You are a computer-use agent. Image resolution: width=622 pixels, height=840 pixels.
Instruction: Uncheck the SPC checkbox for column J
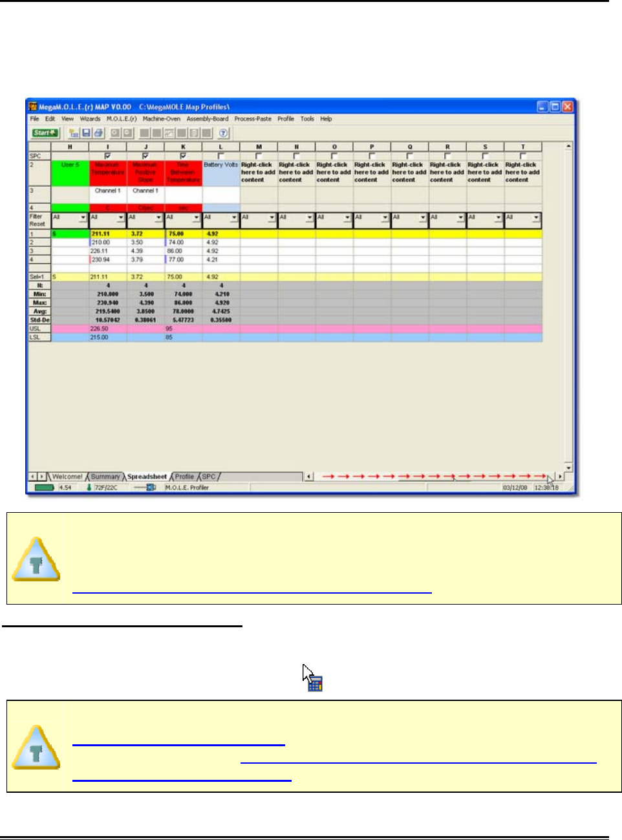(145, 156)
